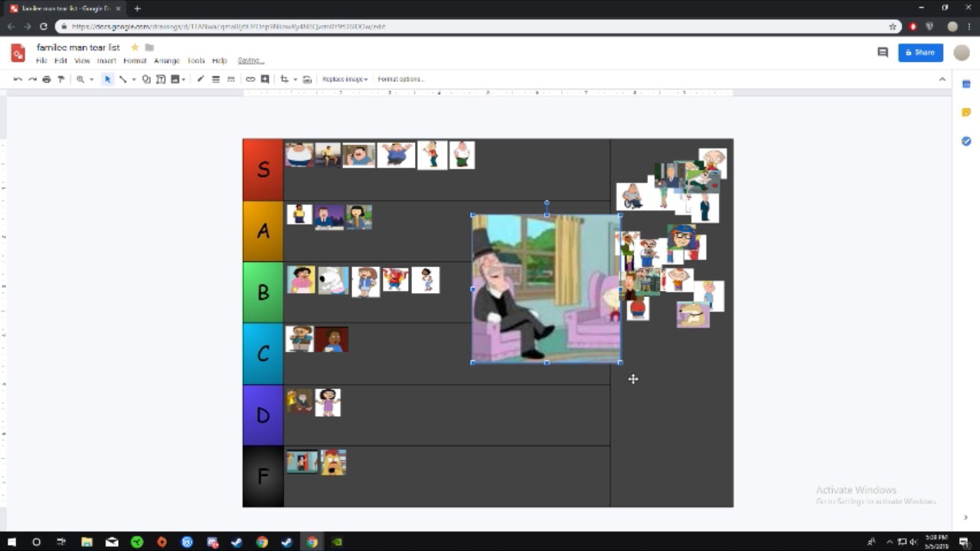
Task: Select the Text box tool
Action: click(x=161, y=79)
